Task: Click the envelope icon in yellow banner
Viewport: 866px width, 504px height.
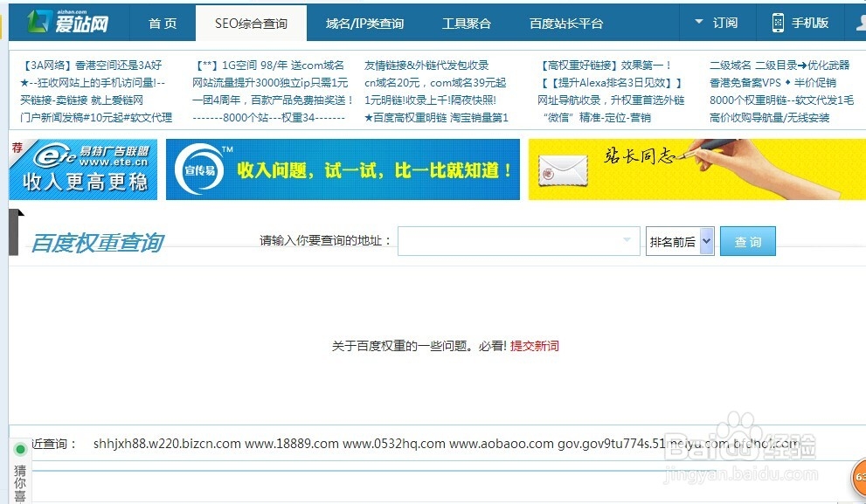Action: tap(563, 170)
